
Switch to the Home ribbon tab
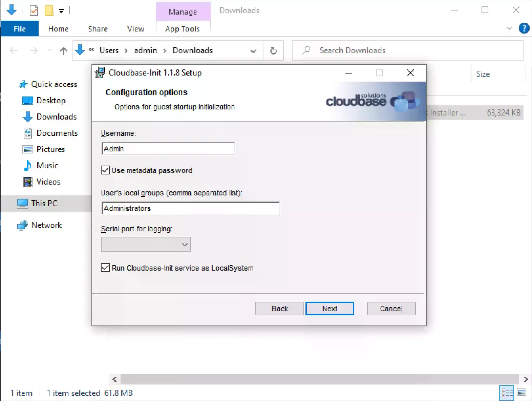[x=58, y=29]
